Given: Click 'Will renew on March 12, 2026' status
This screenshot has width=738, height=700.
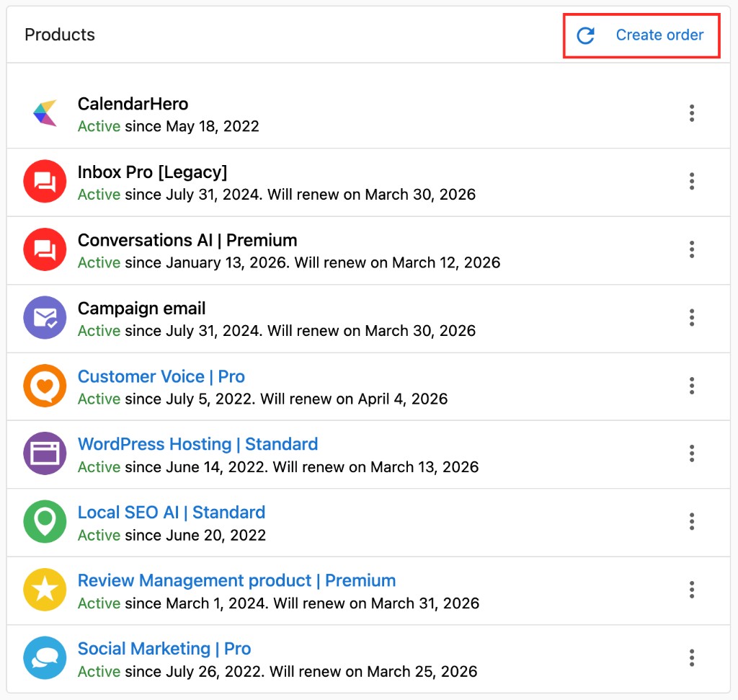Looking at the screenshot, I should (x=397, y=262).
